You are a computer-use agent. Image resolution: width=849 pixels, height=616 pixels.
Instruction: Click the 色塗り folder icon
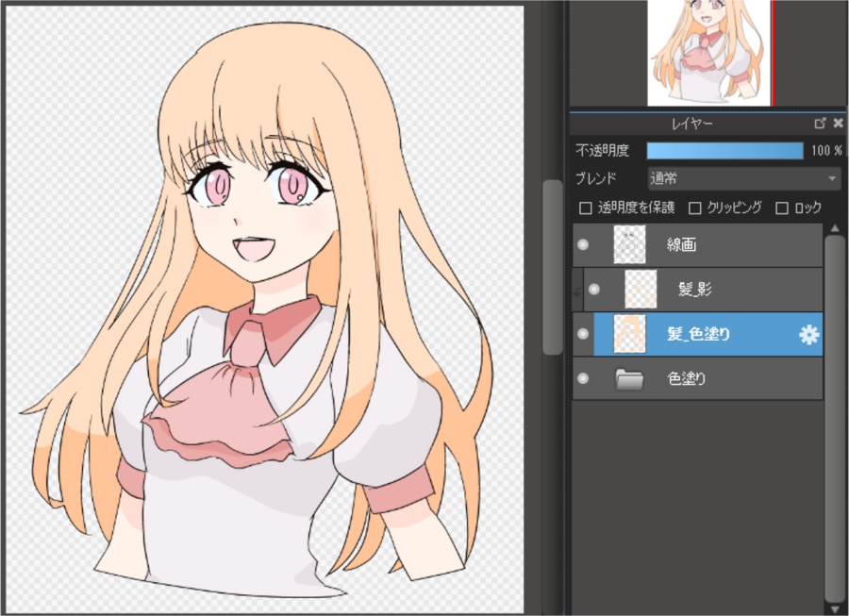[628, 379]
